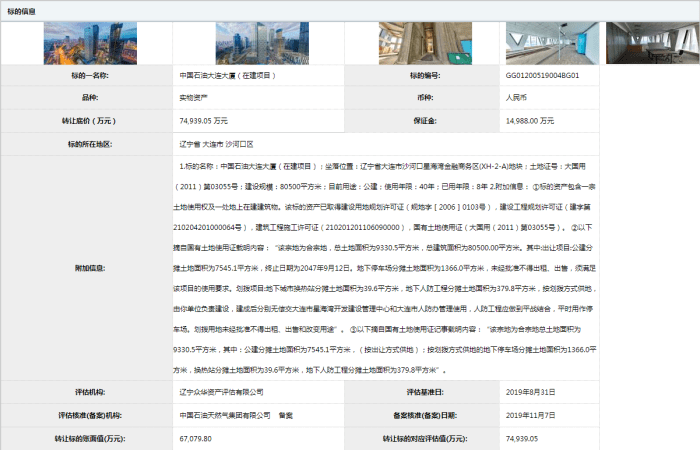Select the 标的信息 section header

click(21, 11)
